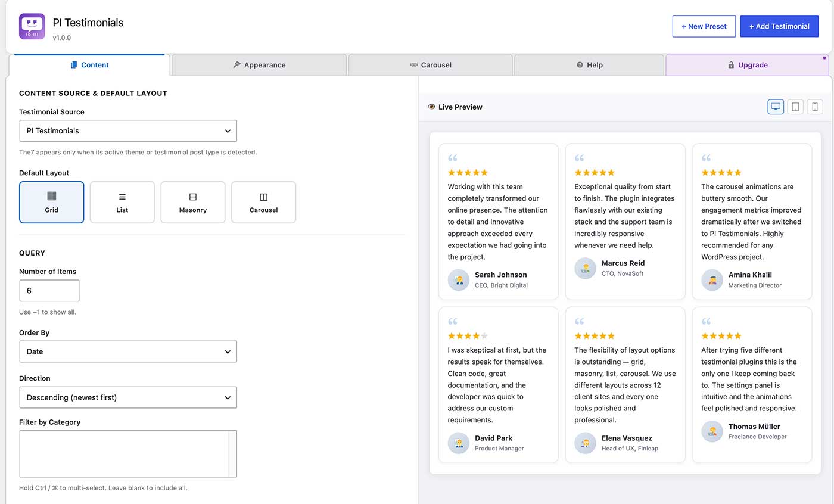
Task: Click the name 'Sarah Johnson'
Action: (x=501, y=275)
